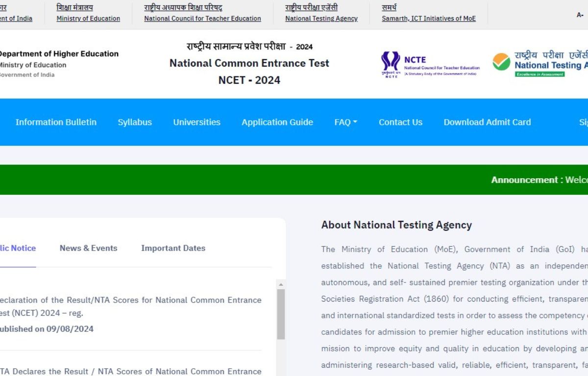Click the NCTE logo

point(430,65)
